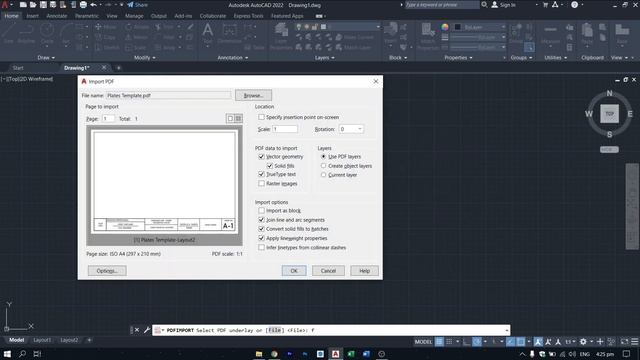Switch to the Layout2 tab
Screen dimensions: 640x360
pyautogui.click(x=69, y=340)
